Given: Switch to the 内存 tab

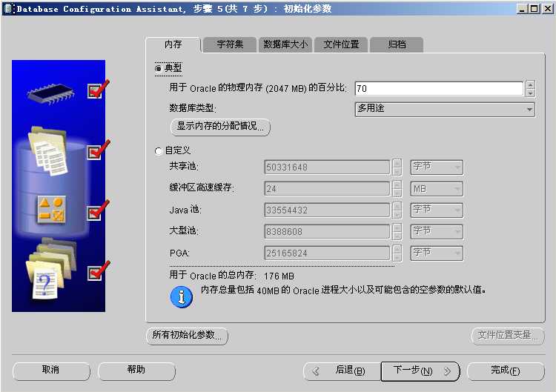Looking at the screenshot, I should tap(173, 44).
